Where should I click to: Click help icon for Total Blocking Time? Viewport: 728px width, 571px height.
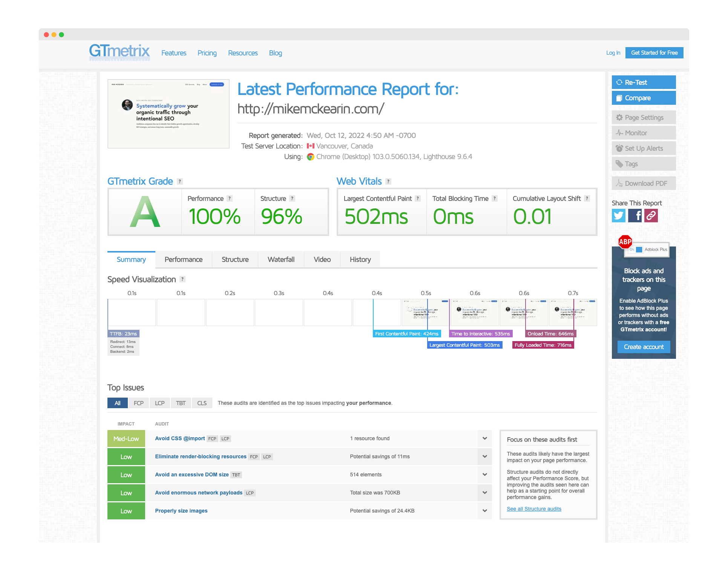(495, 199)
